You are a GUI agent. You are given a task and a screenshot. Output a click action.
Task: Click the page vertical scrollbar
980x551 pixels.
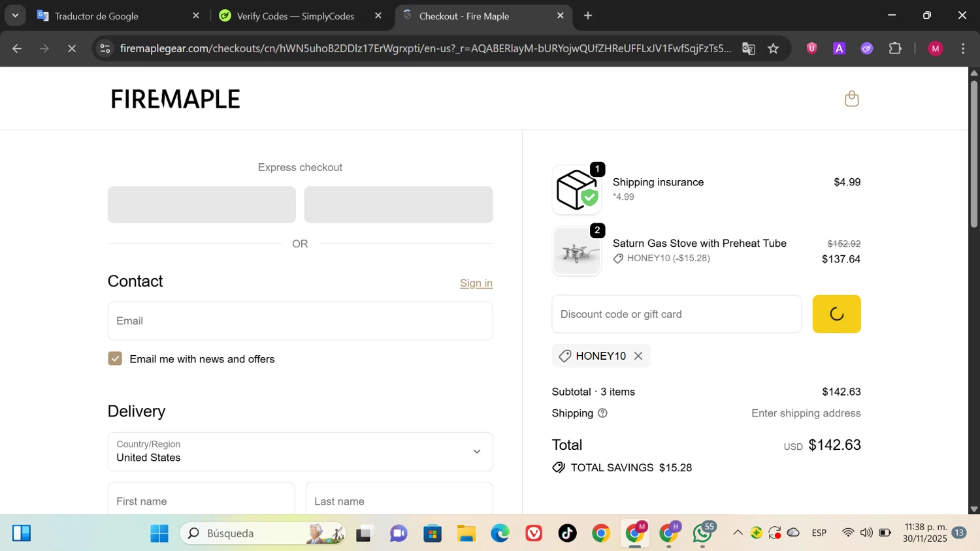[973, 153]
